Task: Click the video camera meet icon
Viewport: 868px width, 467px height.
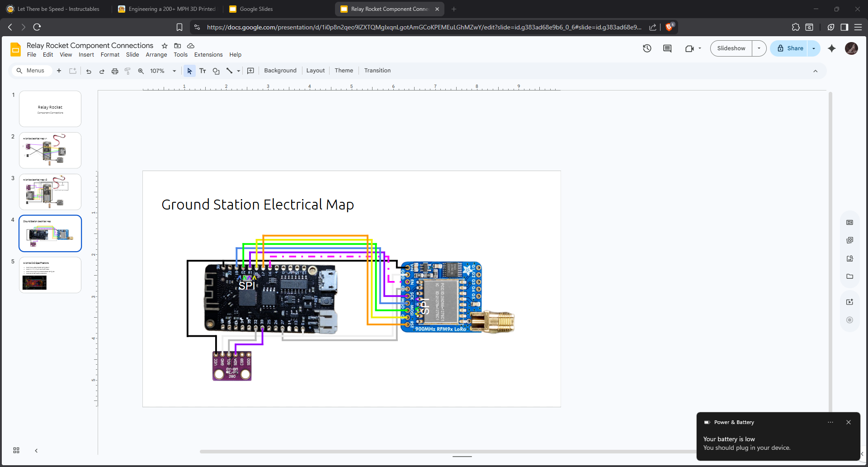Action: click(689, 48)
